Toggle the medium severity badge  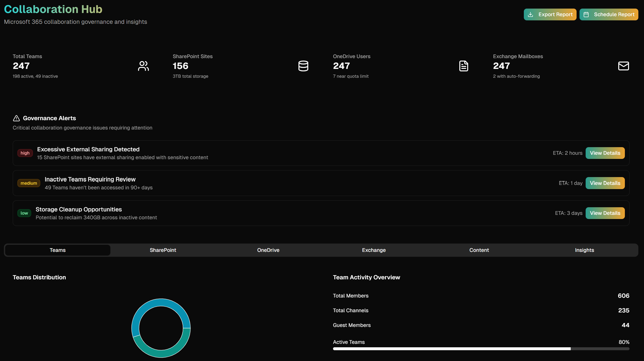(29, 183)
